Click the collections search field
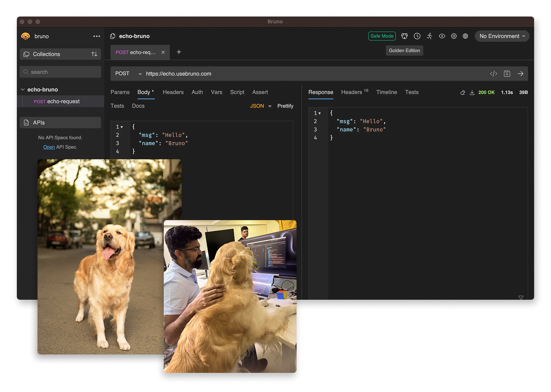Image resolution: width=551 pixels, height=392 pixels. [60, 72]
